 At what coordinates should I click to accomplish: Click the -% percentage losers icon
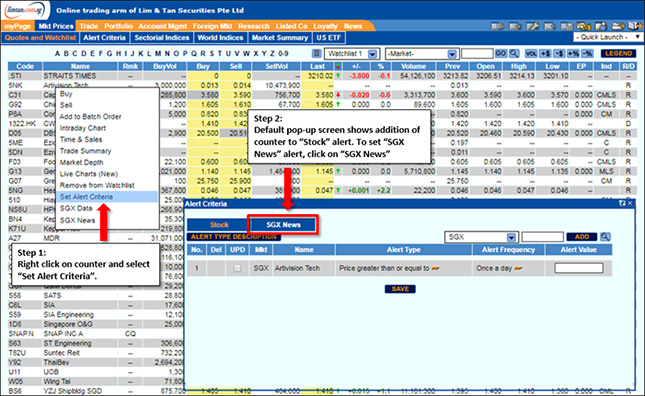pyautogui.click(x=587, y=53)
